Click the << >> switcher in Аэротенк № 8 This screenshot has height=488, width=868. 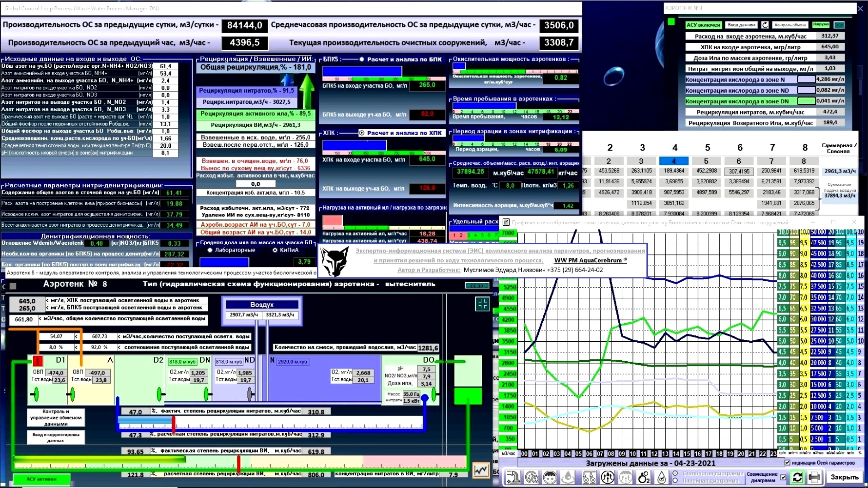[x=477, y=286]
